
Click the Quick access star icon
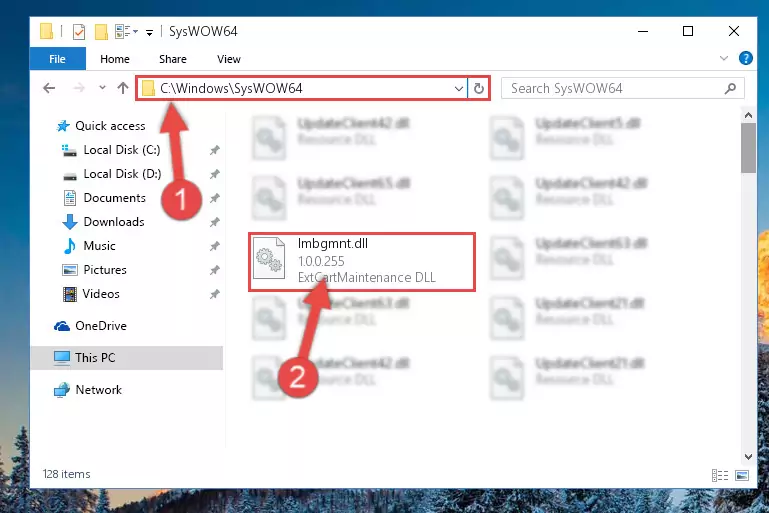click(x=63, y=126)
